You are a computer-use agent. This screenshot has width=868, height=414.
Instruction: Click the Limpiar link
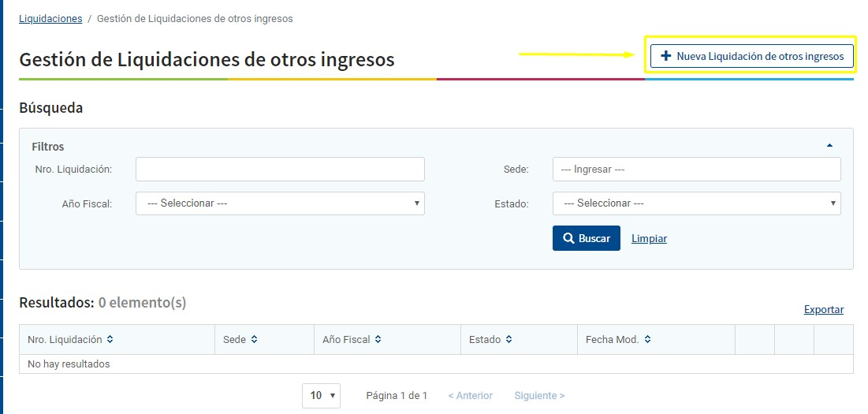tap(649, 238)
